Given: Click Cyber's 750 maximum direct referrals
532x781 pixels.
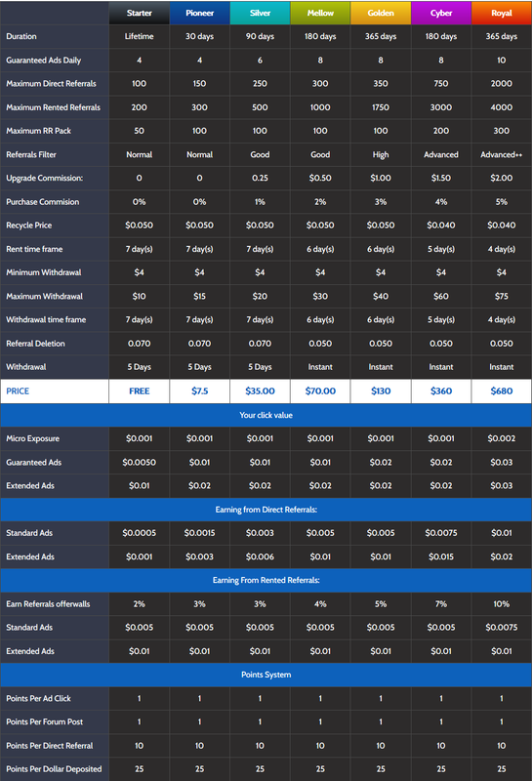Looking at the screenshot, I should (441, 84).
